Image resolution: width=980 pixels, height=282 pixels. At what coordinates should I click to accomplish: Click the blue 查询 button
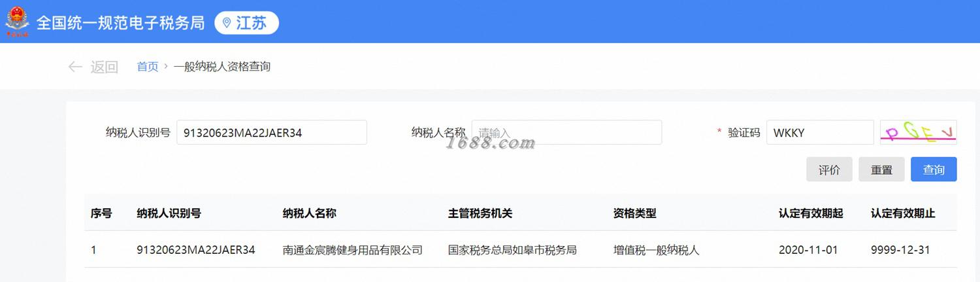[934, 169]
